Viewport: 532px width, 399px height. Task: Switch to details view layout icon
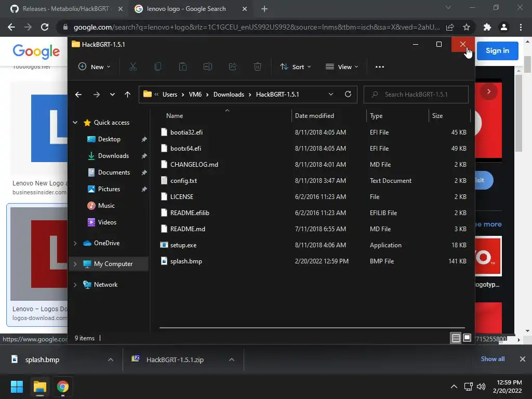(x=456, y=338)
